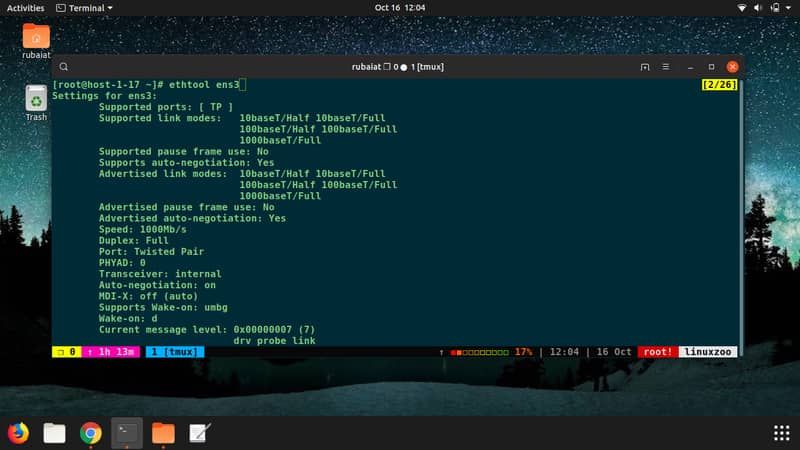
Task: Open the text editor dock icon
Action: pyautogui.click(x=199, y=432)
